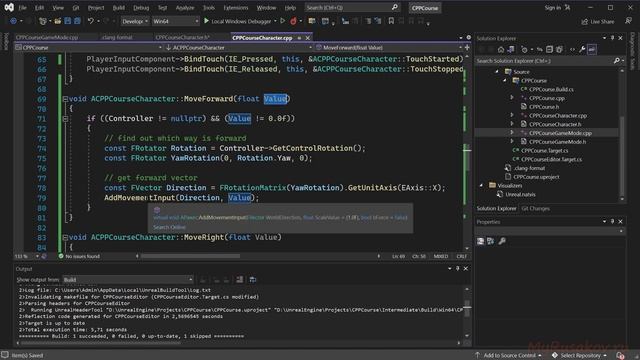Expand CPPCourseGameMode.h in Solution Explorer
This screenshot has width=640, height=360.
tap(512, 142)
